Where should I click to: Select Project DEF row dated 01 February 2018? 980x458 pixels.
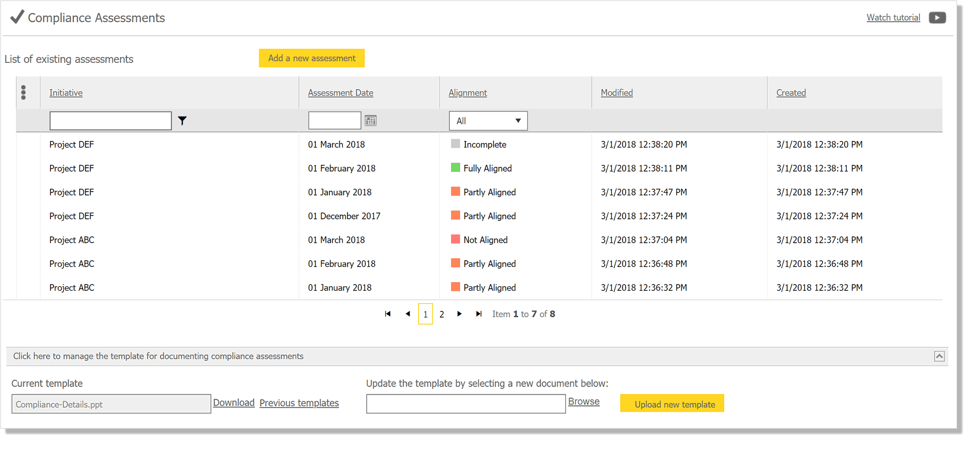(x=479, y=168)
